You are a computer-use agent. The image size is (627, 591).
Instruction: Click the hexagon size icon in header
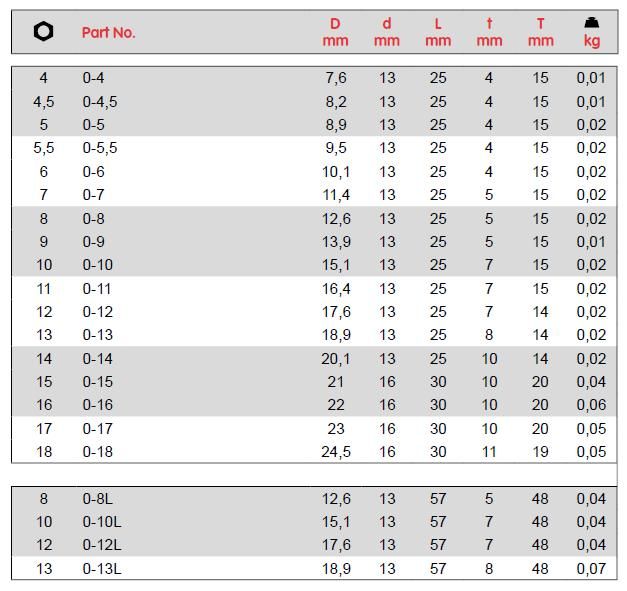(43, 32)
